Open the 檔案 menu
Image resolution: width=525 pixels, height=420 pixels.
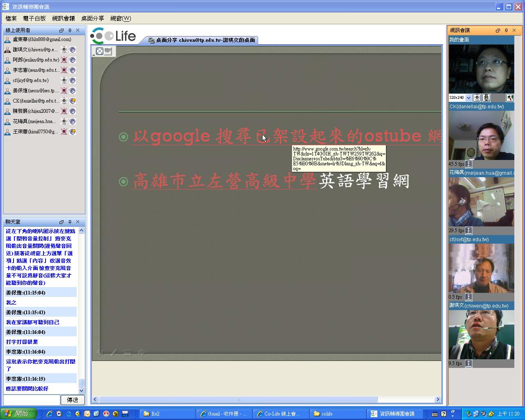[x=11, y=18]
